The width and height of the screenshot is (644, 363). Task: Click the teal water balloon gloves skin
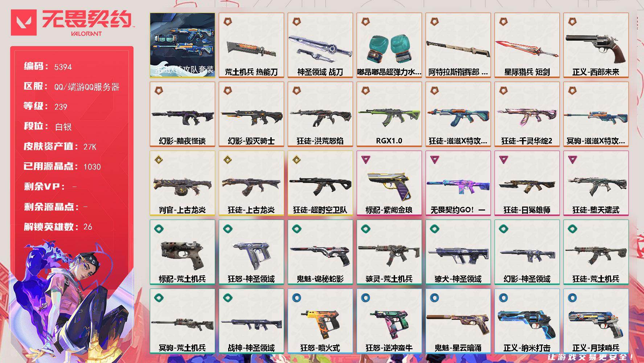coord(389,45)
